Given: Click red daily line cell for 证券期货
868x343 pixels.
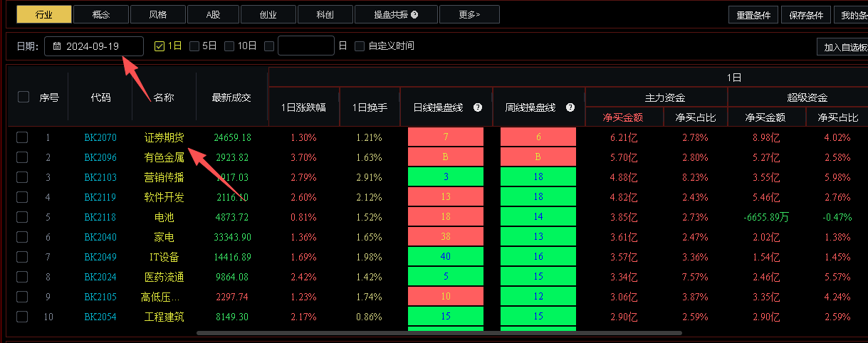Looking at the screenshot, I should click(x=445, y=137).
